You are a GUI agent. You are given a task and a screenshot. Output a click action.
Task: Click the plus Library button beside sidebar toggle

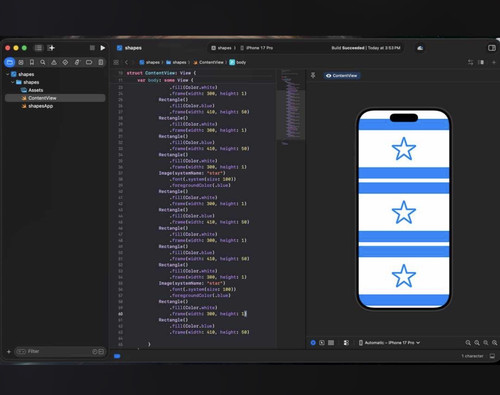click(x=51, y=48)
